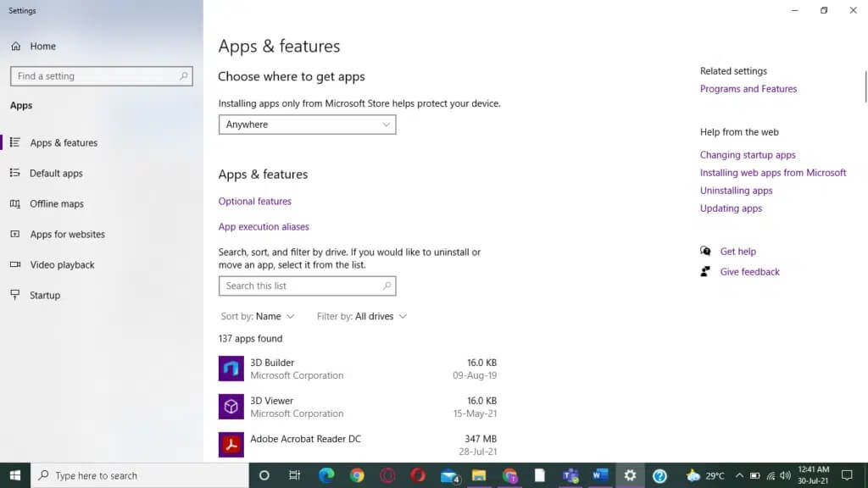Click the Get help chat icon
Screen dimensions: 868x488
(x=705, y=251)
